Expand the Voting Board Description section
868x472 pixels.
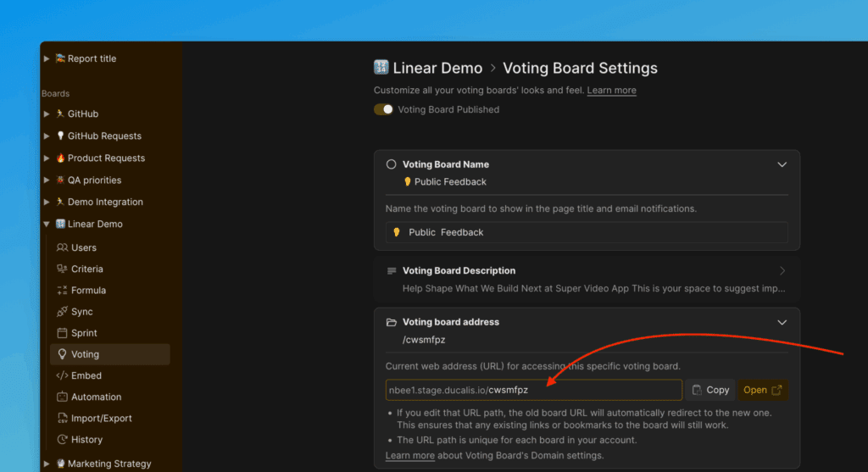coord(782,271)
